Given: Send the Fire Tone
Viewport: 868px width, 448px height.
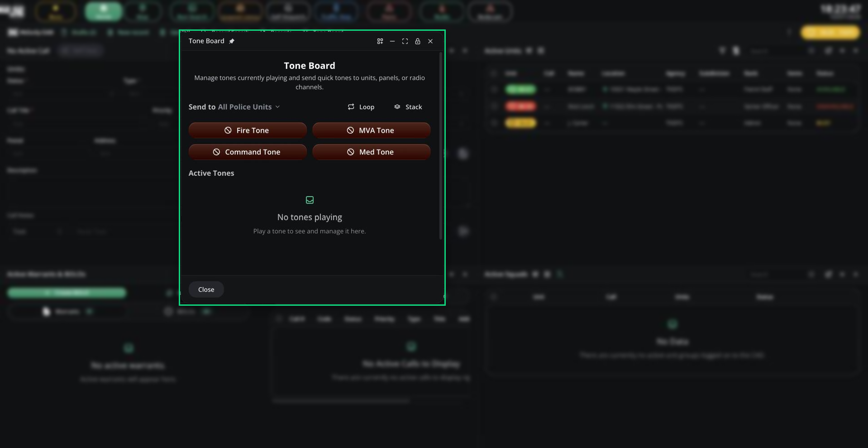Looking at the screenshot, I should 248,130.
